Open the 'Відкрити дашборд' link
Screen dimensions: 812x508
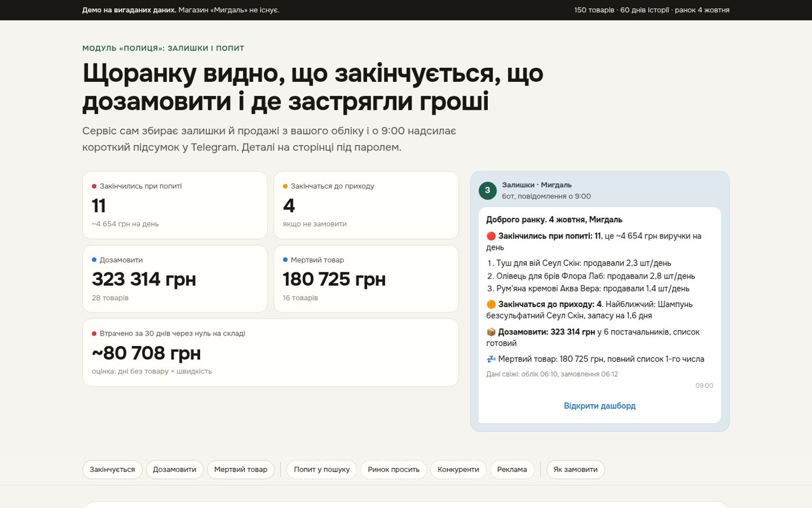pyautogui.click(x=600, y=406)
